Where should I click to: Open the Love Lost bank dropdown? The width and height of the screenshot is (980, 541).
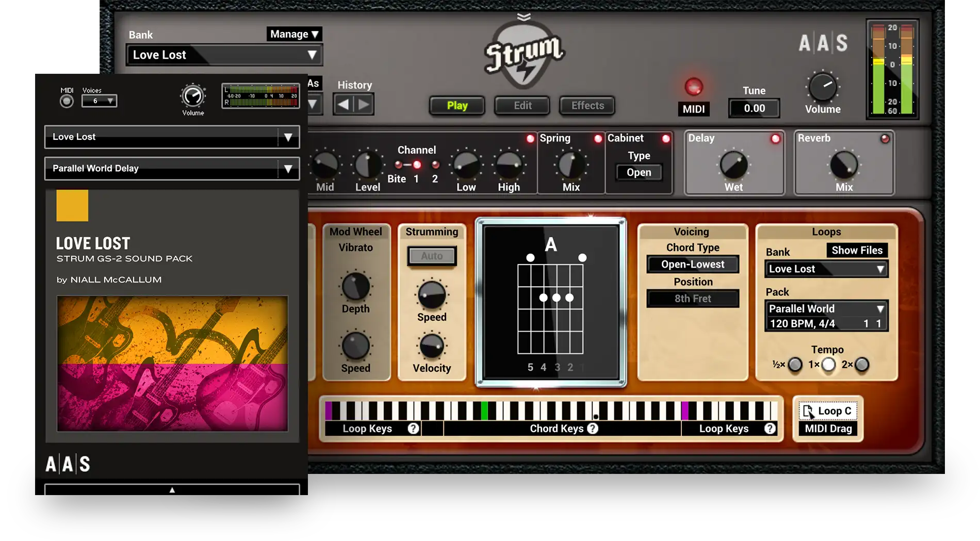(224, 55)
